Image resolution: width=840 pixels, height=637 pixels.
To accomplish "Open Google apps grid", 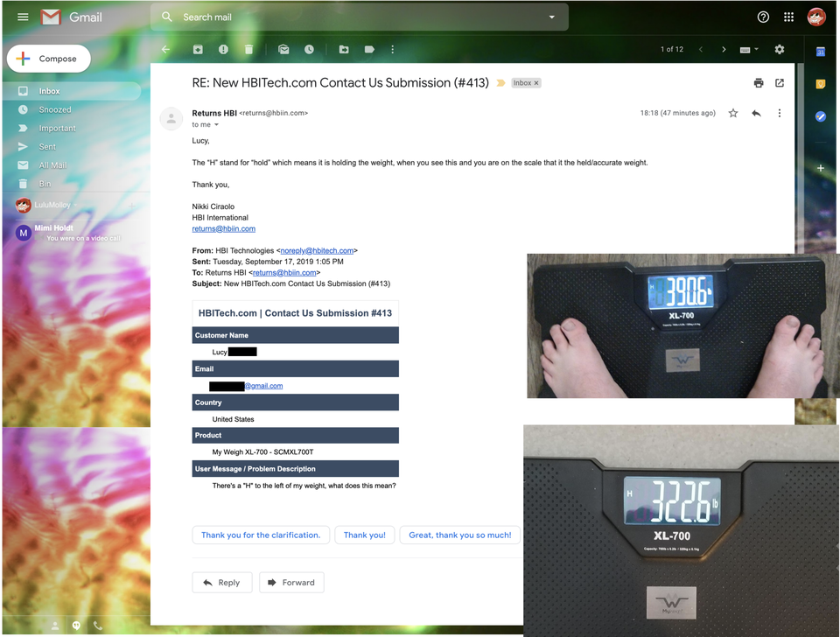I will tap(788, 17).
